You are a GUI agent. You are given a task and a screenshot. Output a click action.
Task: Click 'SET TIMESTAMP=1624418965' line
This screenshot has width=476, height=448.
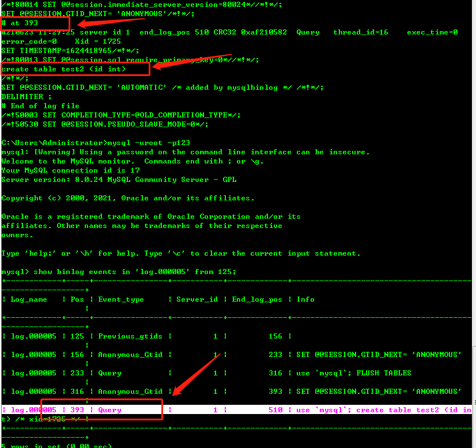pos(70,51)
